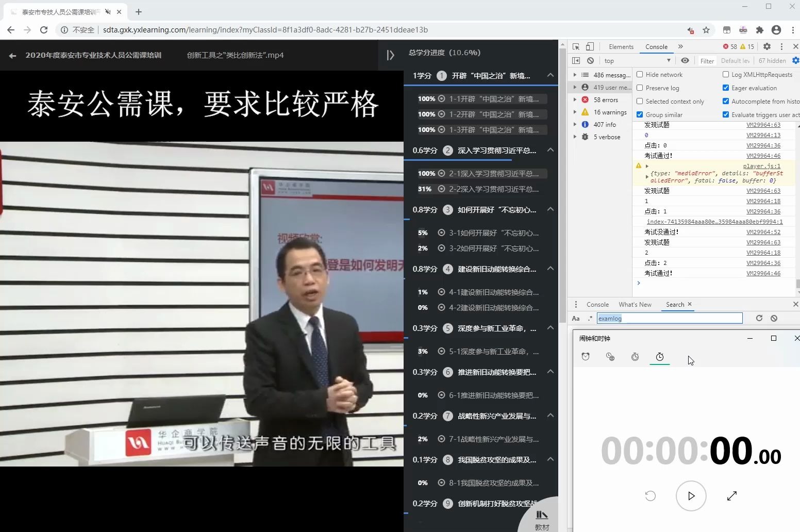Enable Log XMLHttpRequests checkbox

[x=726, y=74]
